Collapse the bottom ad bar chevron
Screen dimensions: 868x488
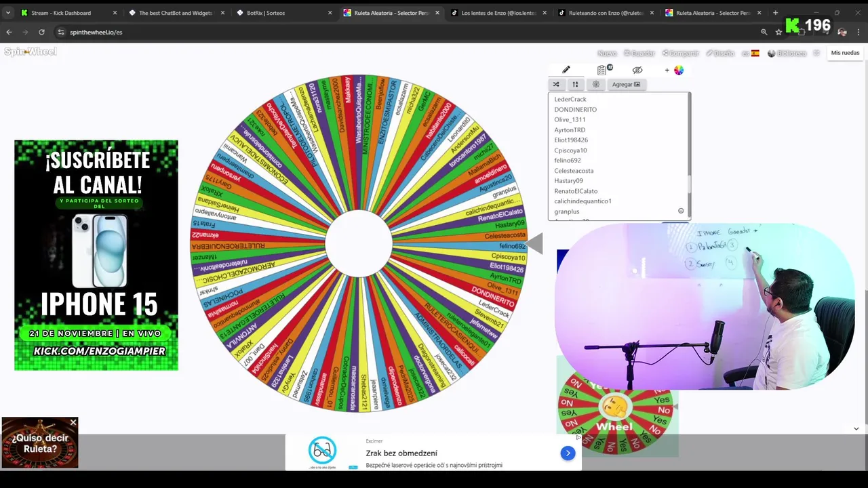point(856,428)
